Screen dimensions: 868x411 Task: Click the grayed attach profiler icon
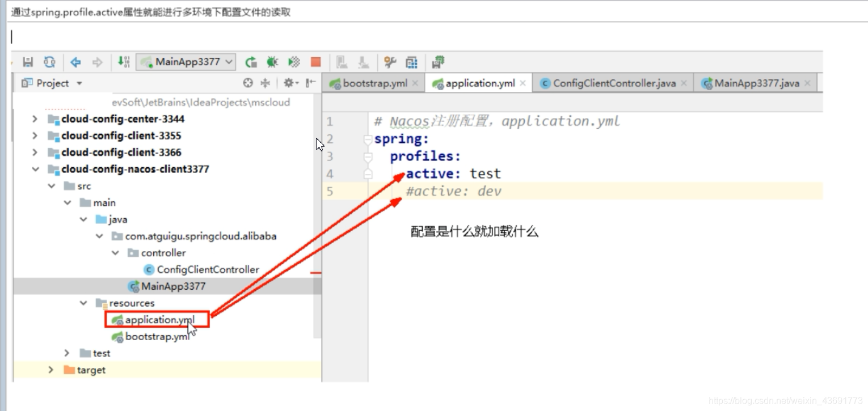(342, 62)
